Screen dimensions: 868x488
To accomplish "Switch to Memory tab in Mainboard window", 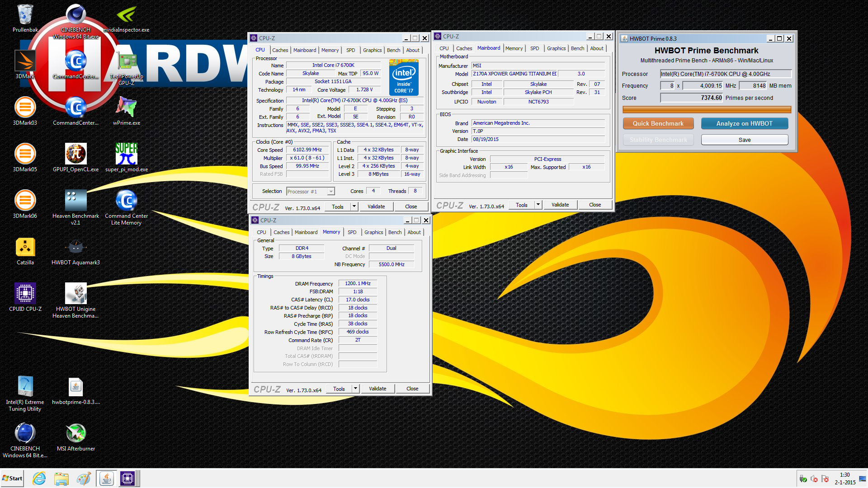I will coord(514,48).
